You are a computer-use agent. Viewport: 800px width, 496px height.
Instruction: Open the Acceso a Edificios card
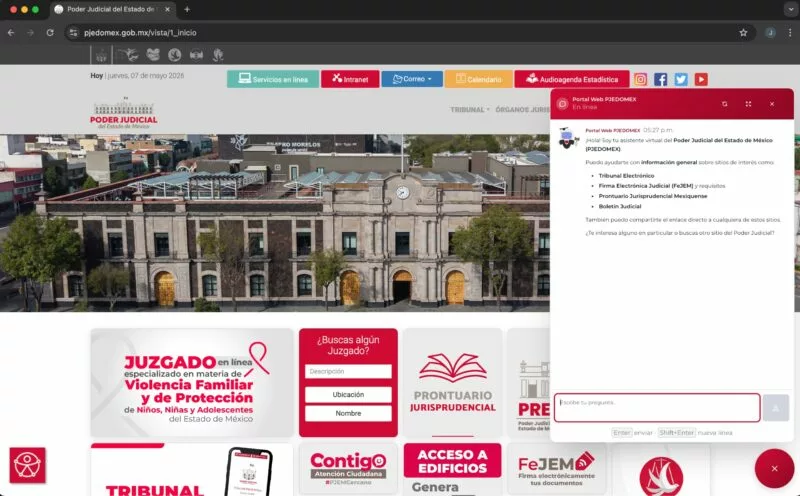coord(453,469)
